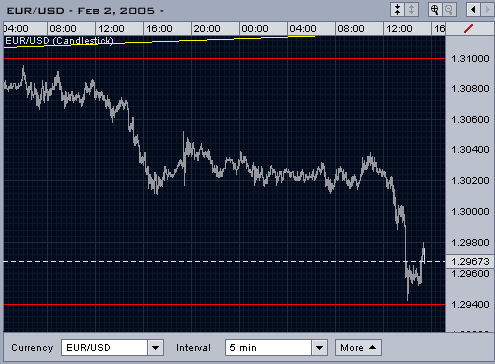Click the 00:00 time axis label
This screenshot has height=364, width=495.
coord(255,29)
